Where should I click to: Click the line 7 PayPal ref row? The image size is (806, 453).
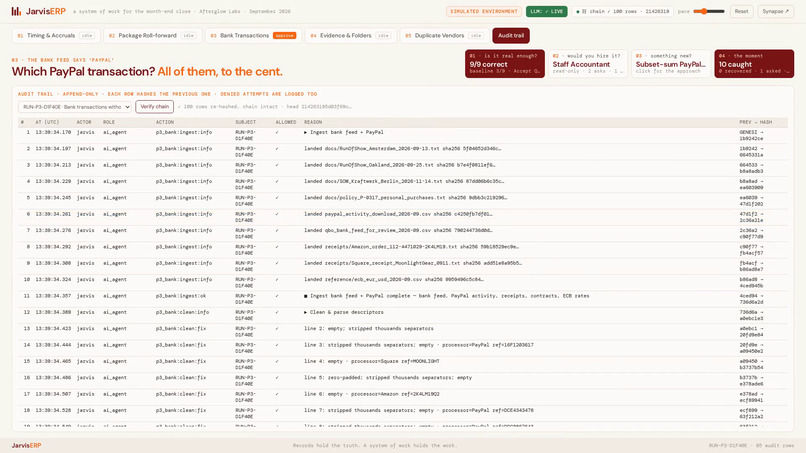(x=403, y=413)
